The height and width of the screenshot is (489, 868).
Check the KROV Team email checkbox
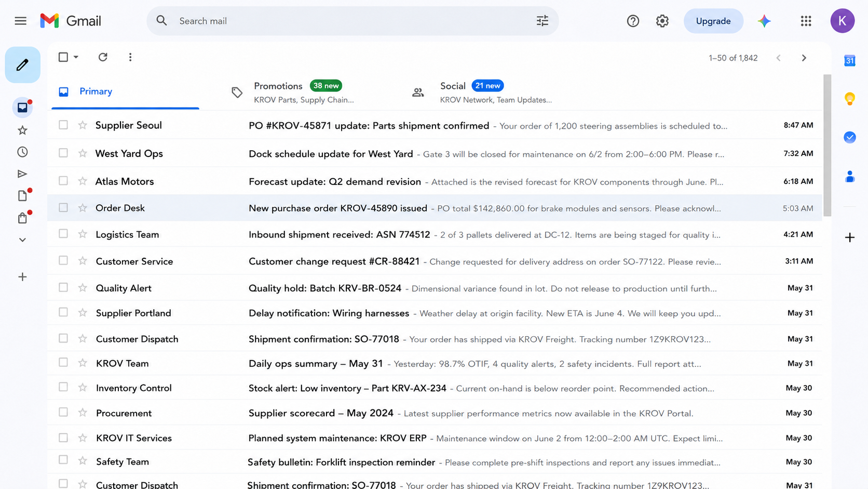[x=63, y=363]
